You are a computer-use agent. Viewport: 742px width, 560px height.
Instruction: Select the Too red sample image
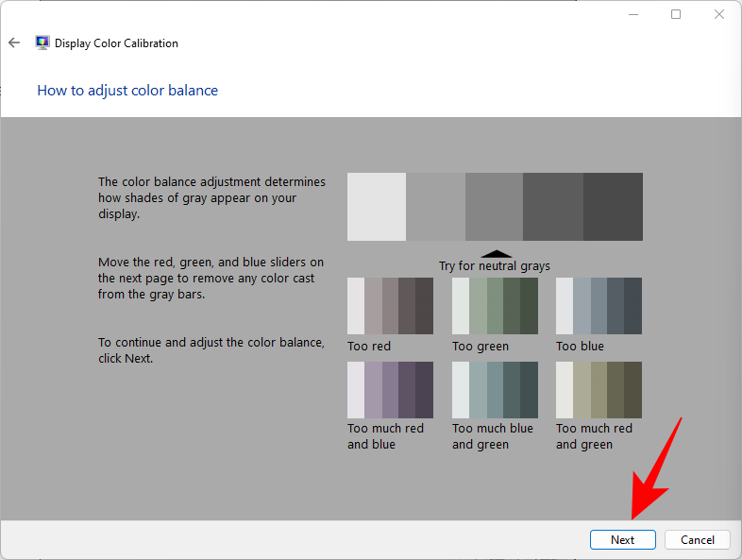pyautogui.click(x=390, y=305)
